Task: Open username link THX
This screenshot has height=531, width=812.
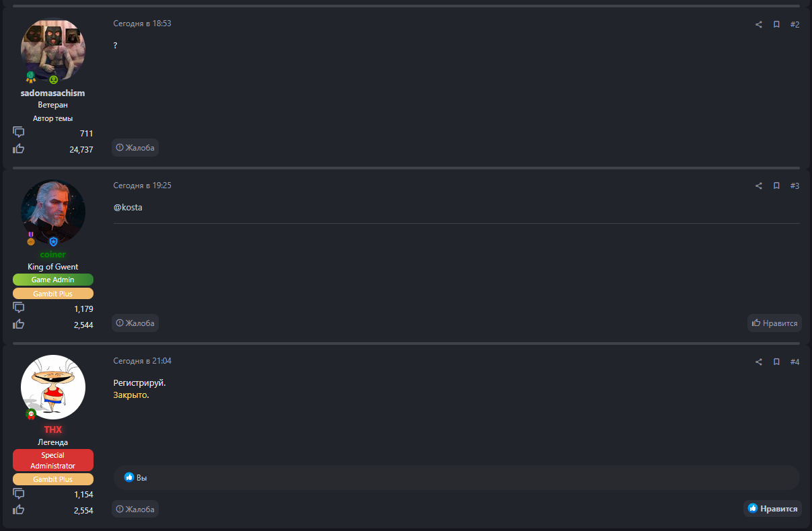Action: [x=53, y=430]
